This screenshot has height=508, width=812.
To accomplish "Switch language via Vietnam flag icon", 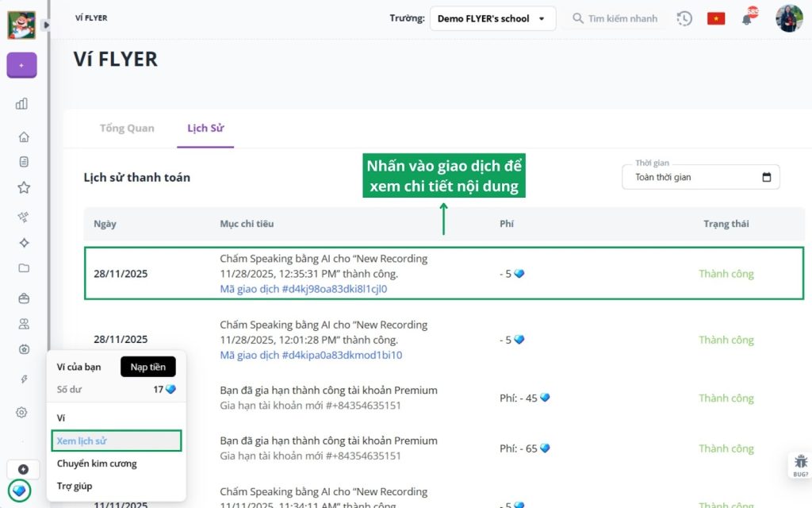I will 716,18.
